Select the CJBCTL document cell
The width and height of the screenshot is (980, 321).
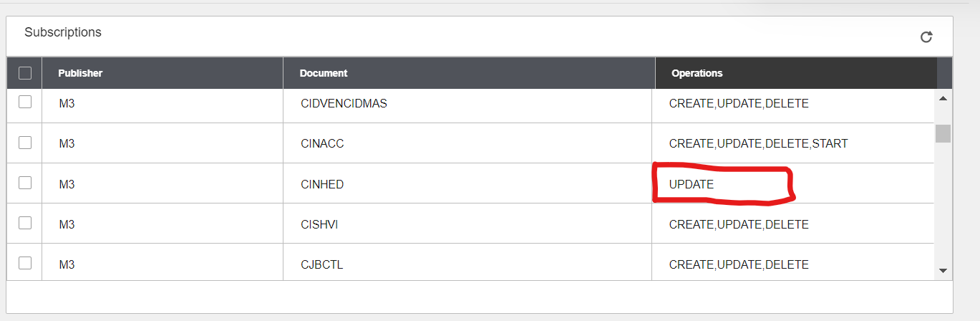pyautogui.click(x=467, y=264)
